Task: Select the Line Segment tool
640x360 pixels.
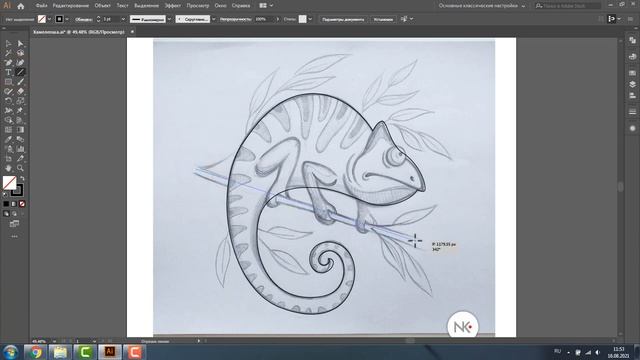Action: click(20, 72)
